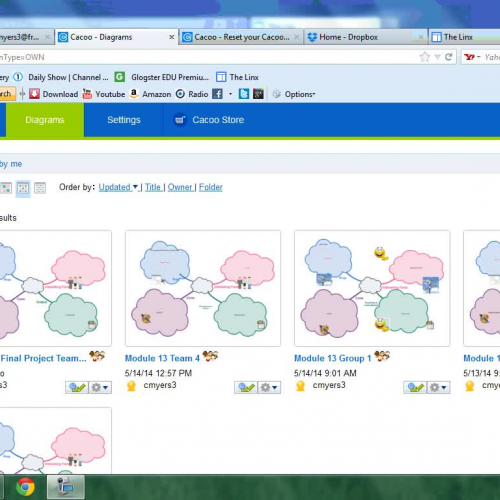This screenshot has width=500, height=500.
Task: Reload the page with the refresh icon
Action: 449,57
